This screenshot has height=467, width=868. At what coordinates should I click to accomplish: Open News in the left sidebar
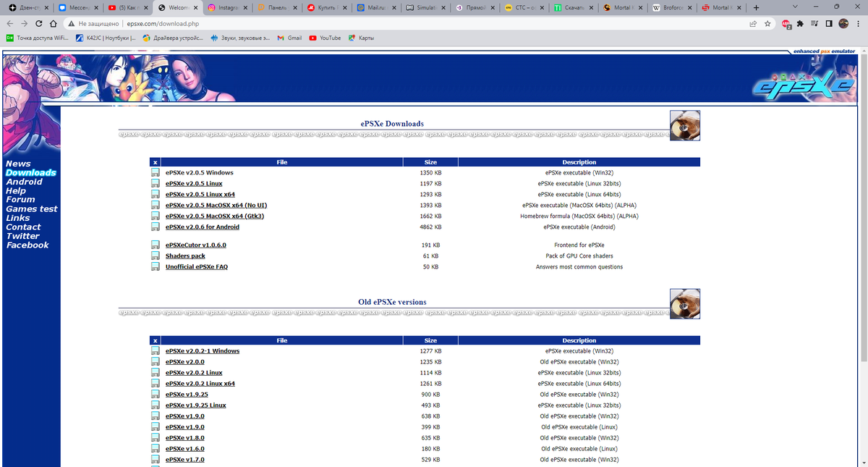(18, 164)
